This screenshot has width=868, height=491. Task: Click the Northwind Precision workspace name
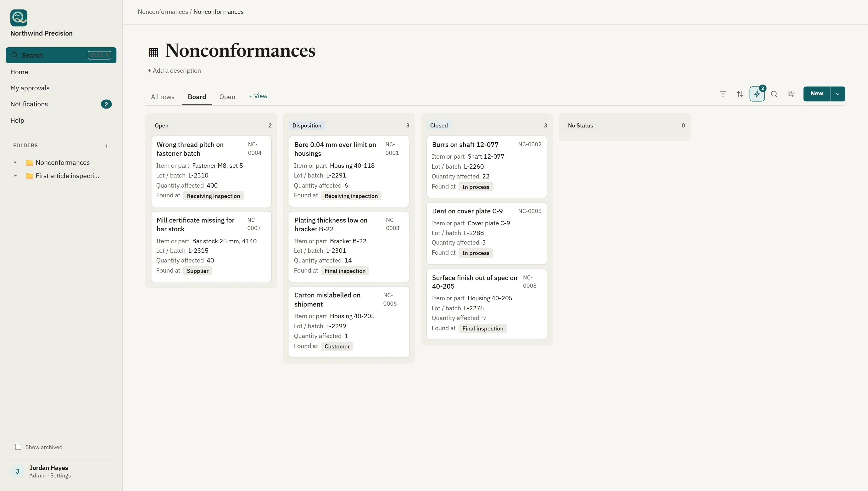[42, 33]
